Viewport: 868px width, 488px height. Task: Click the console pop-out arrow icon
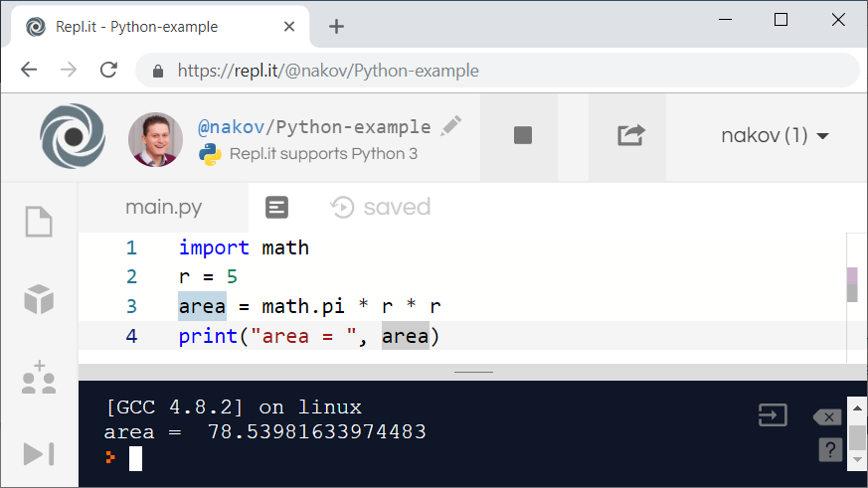tap(773, 415)
